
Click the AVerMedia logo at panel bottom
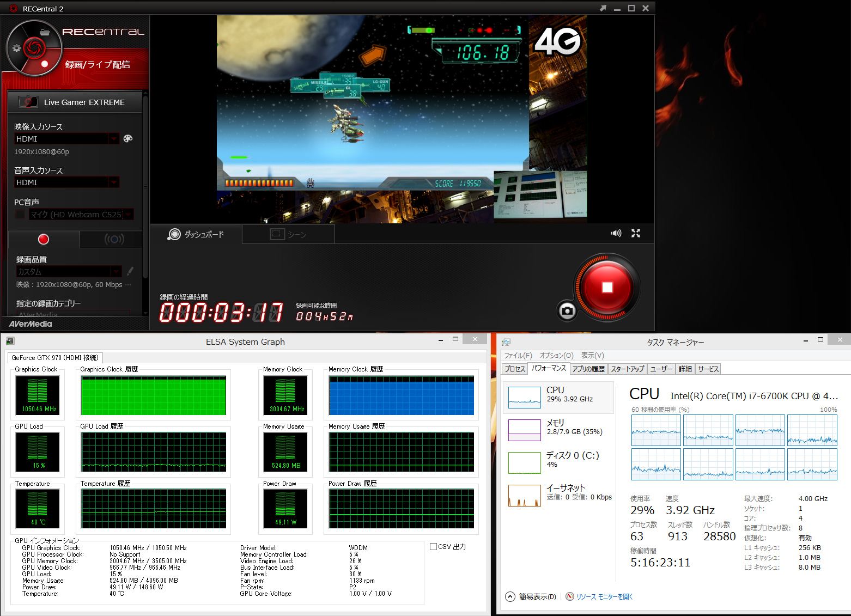pyautogui.click(x=31, y=324)
